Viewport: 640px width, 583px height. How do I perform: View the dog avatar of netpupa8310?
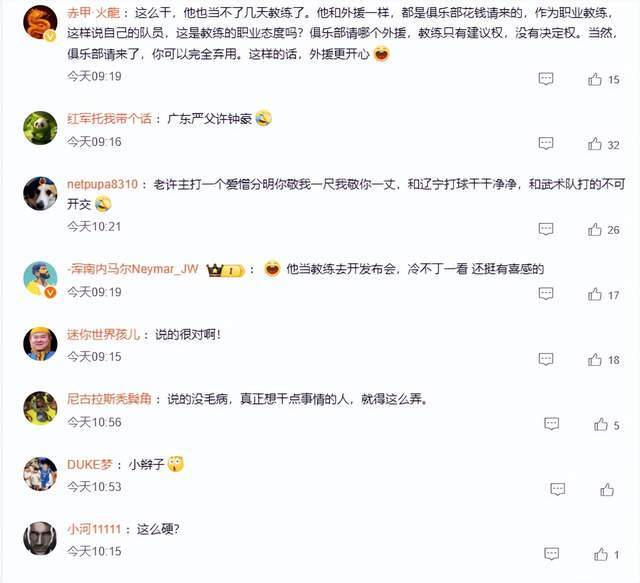(x=40, y=194)
